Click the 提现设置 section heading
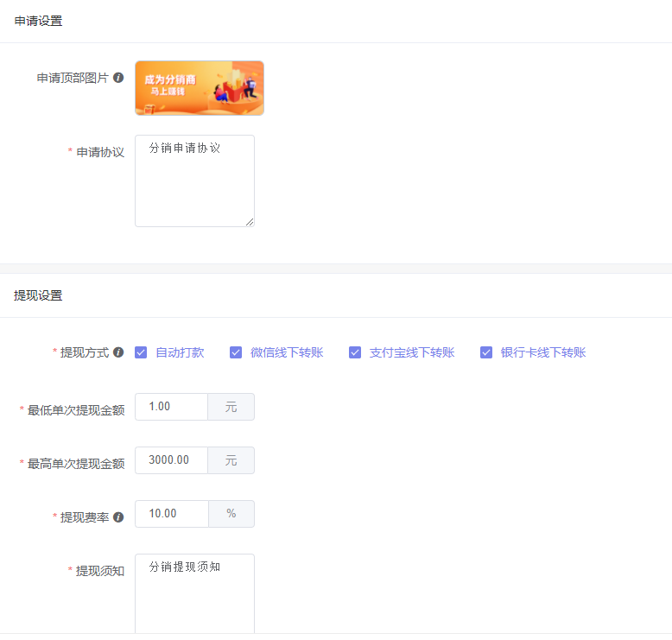Image resolution: width=672 pixels, height=640 pixels. tap(38, 295)
